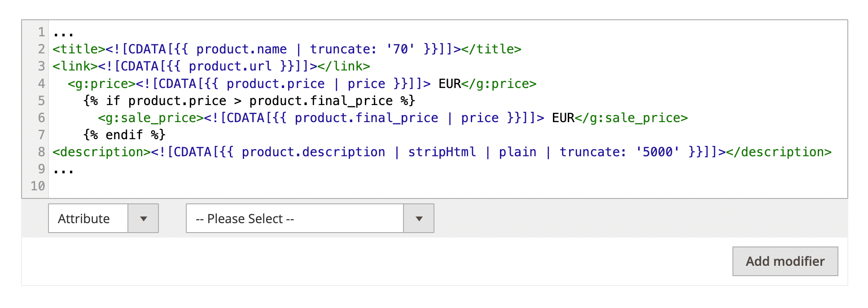
Task: Click the endif code line
Action: point(124,135)
